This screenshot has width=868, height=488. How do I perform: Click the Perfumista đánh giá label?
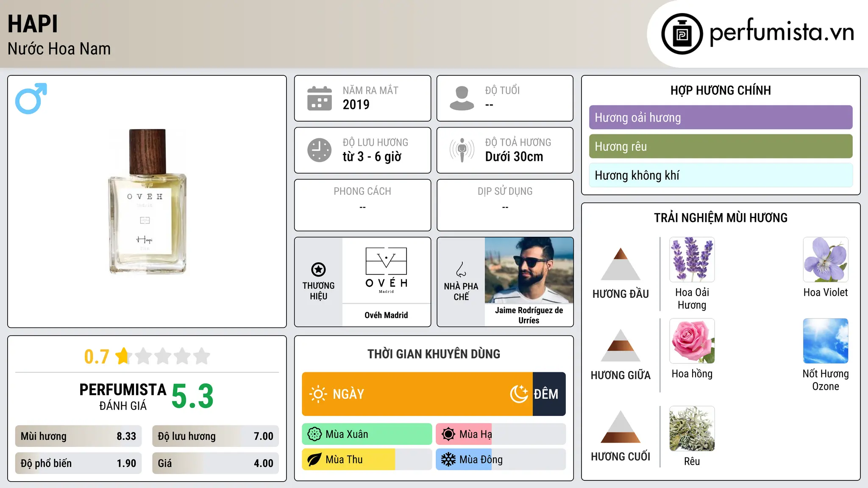pyautogui.click(x=123, y=397)
